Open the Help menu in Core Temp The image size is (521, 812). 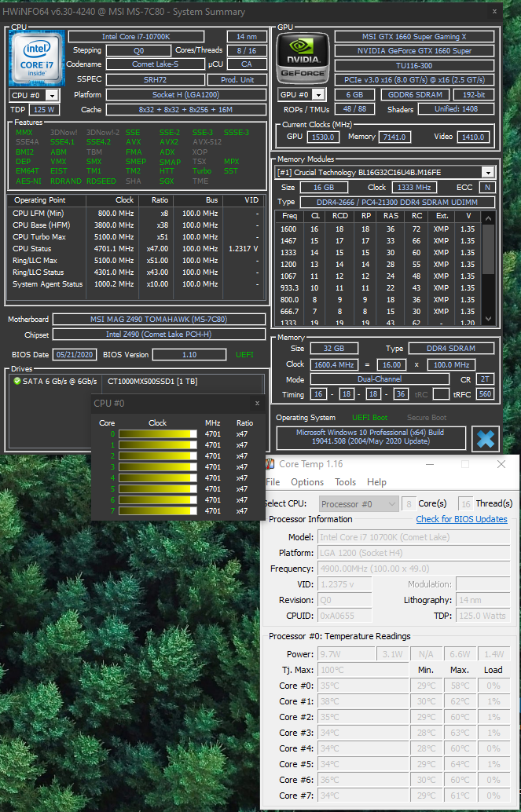(x=376, y=481)
